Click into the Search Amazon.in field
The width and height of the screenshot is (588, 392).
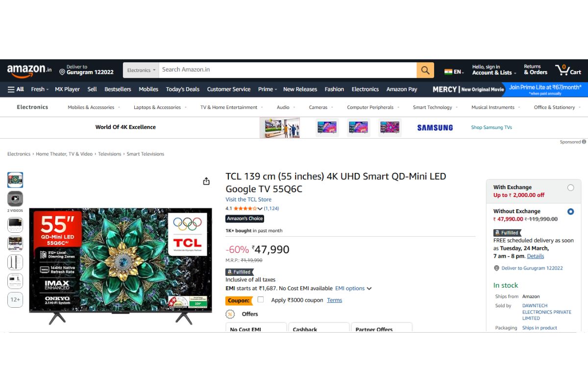point(288,70)
